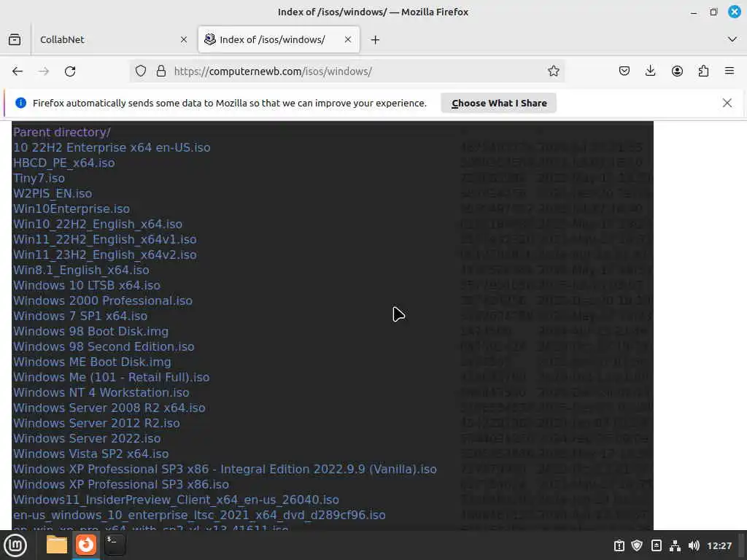This screenshot has height=560, width=747.
Task: Open Win8.1_English_x64.iso link
Action: click(81, 270)
